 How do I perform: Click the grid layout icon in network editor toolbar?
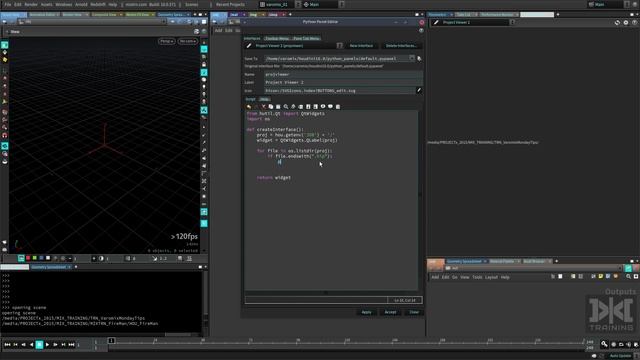point(580,277)
